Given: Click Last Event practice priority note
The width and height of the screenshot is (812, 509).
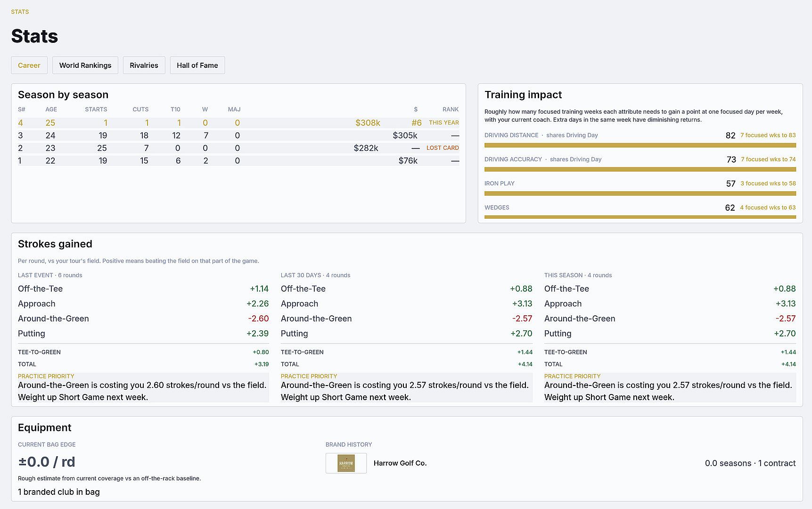Looking at the screenshot, I should click(x=143, y=387).
